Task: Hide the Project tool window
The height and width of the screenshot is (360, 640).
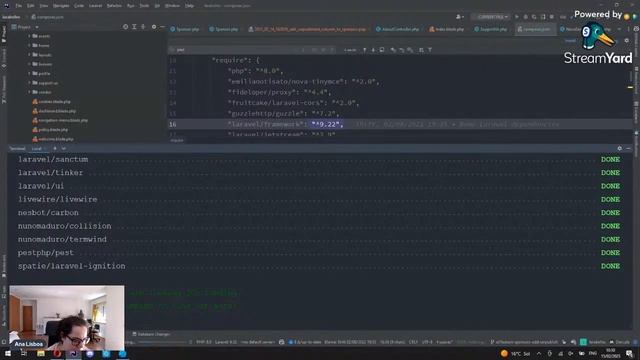Action: pyautogui.click(x=162, y=27)
